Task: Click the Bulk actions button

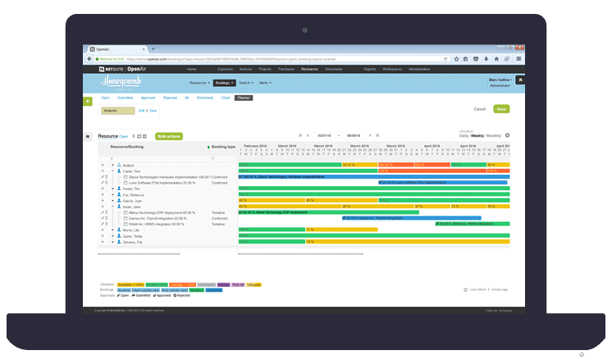Action: 169,135
